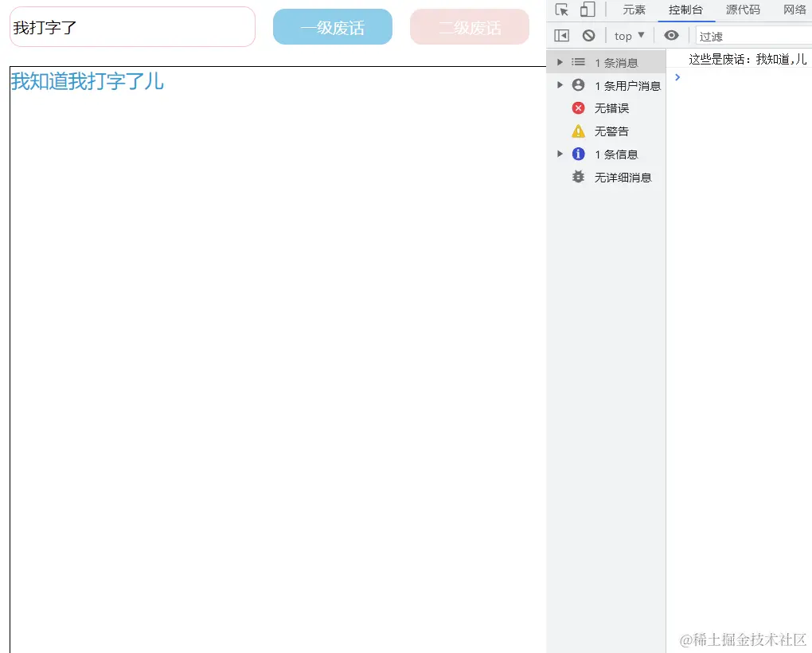Hide the console sidebar panel icon
Screen dimensions: 812x653
pos(561,35)
